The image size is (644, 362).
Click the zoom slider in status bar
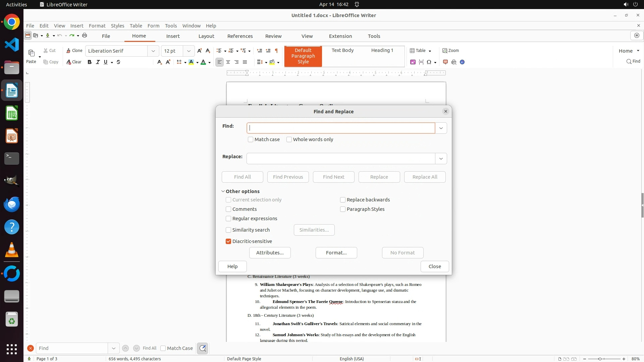(600, 359)
